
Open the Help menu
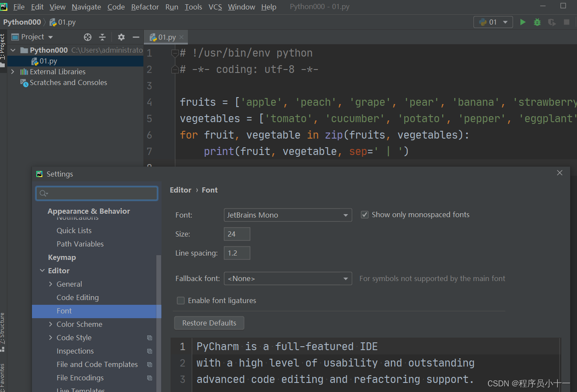269,7
